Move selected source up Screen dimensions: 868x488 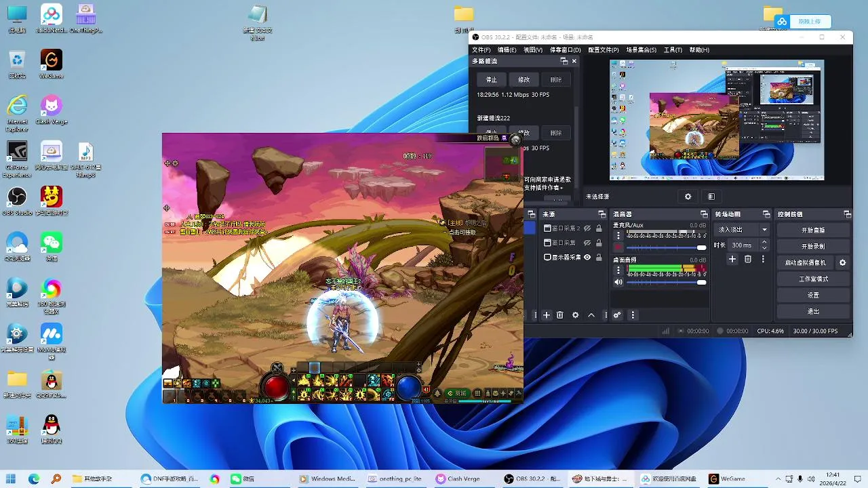tap(591, 315)
